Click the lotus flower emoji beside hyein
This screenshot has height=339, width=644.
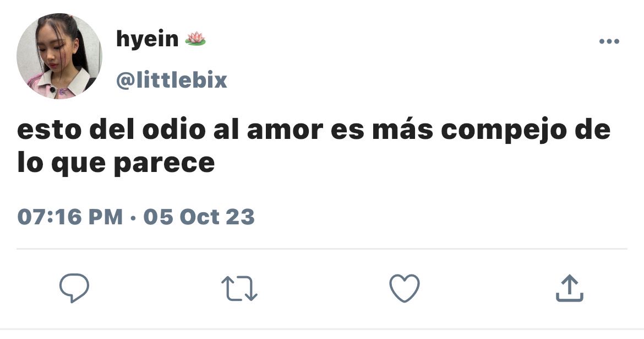pyautogui.click(x=195, y=39)
